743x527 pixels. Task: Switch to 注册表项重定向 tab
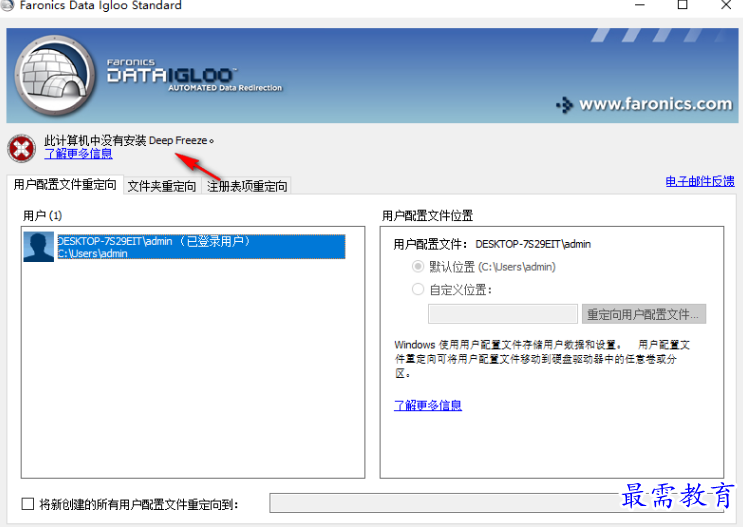click(247, 186)
